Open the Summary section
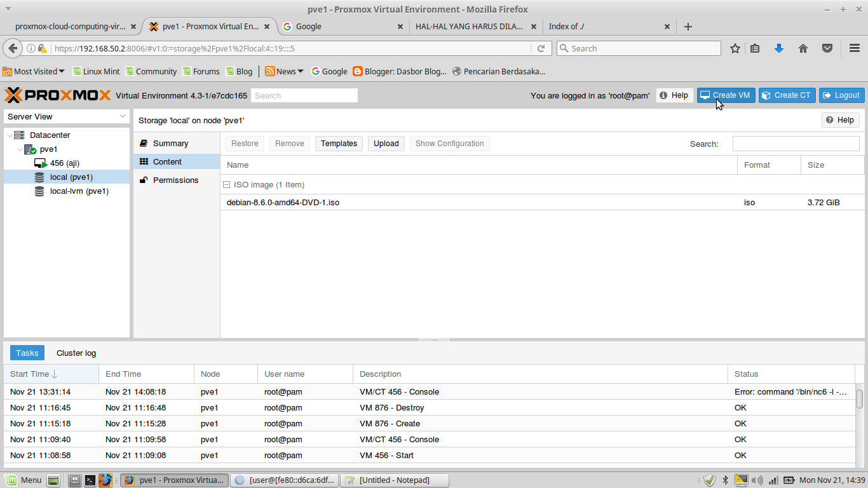Screen dimensions: 868x488 177,143
